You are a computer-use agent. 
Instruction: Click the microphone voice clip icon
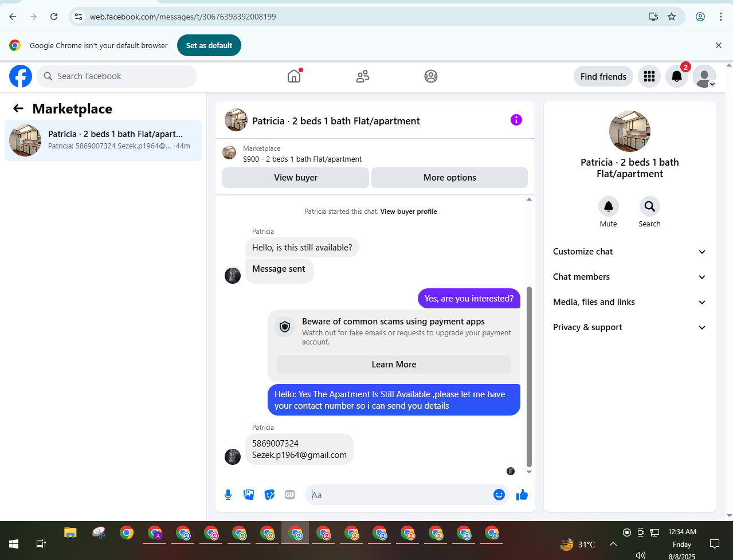point(228,495)
